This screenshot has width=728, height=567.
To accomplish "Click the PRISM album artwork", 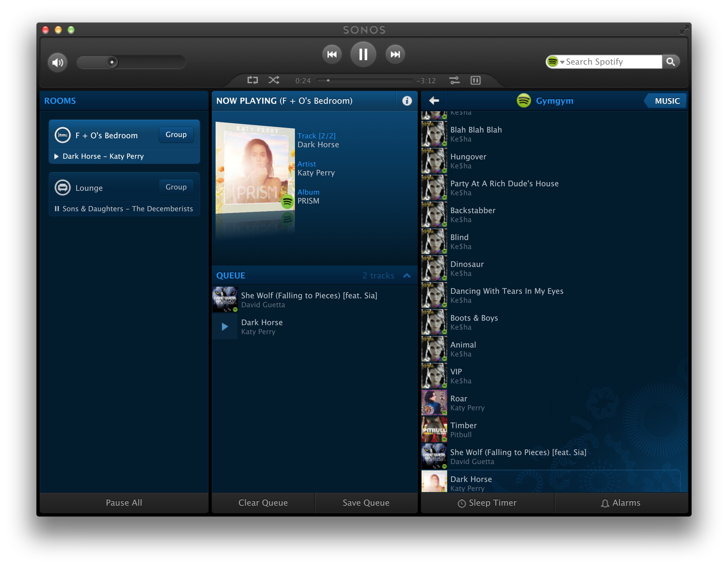I will click(255, 167).
